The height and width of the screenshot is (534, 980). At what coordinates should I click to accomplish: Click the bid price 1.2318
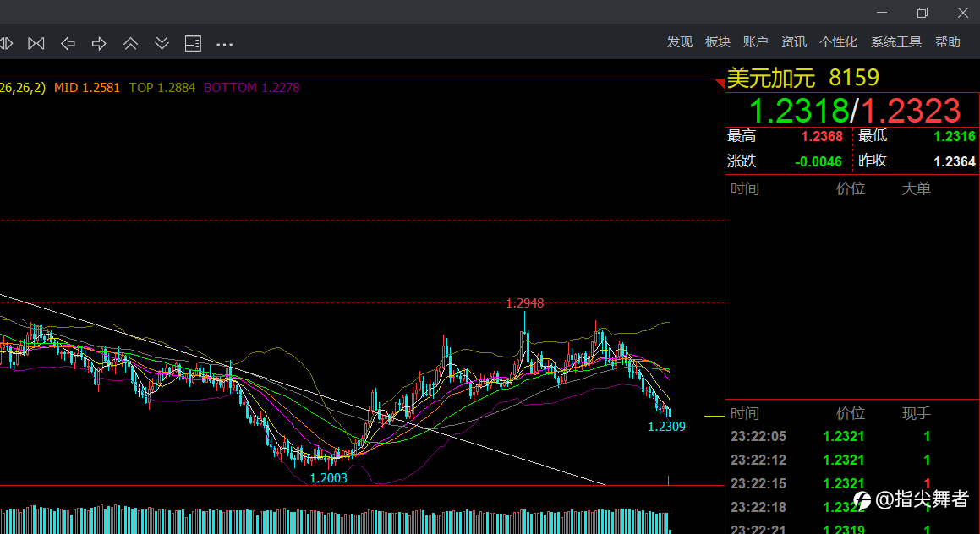click(x=798, y=111)
